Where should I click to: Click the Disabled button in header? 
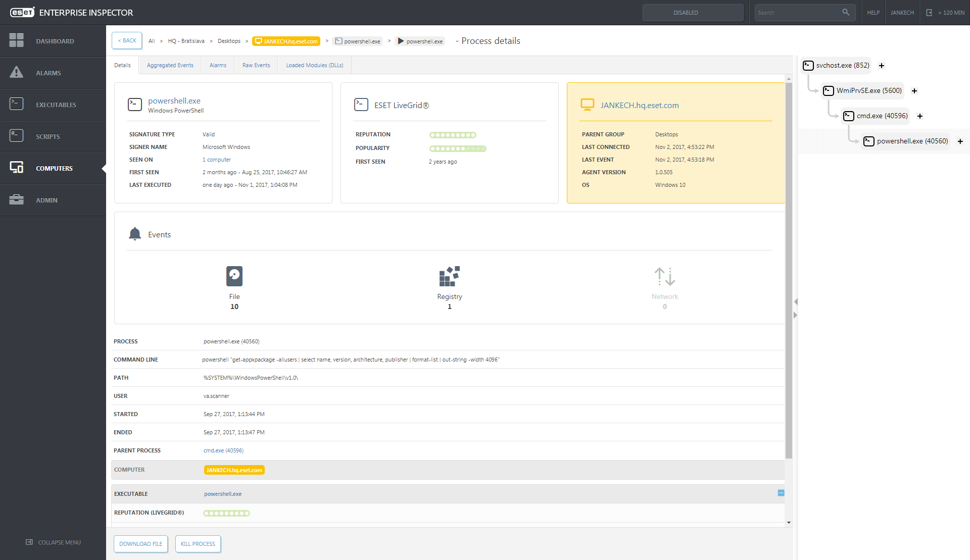tap(693, 13)
